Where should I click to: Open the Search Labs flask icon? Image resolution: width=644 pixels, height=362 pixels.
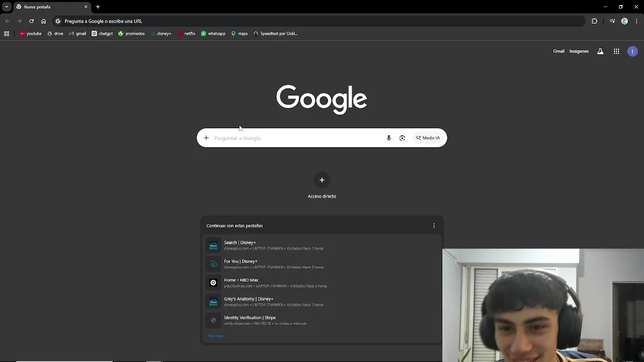tap(600, 51)
